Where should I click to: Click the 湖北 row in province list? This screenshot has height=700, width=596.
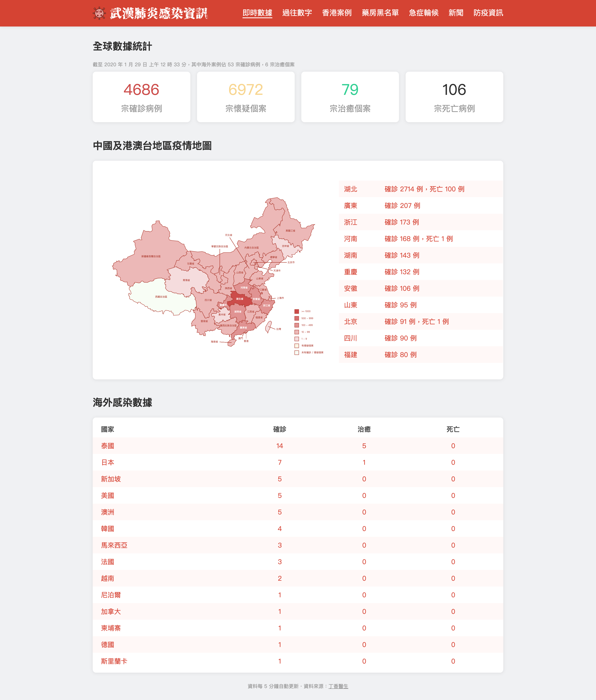pos(421,189)
